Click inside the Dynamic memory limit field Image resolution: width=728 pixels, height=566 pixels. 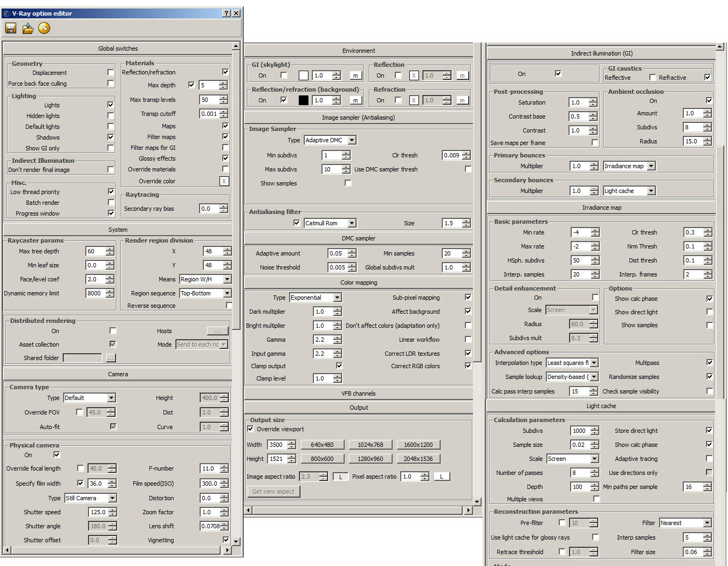96,293
